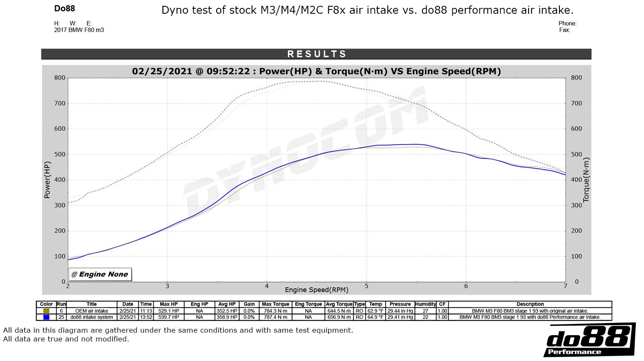This screenshot has width=644, height=361.
Task: Click the Humidity column header
Action: (x=426, y=304)
